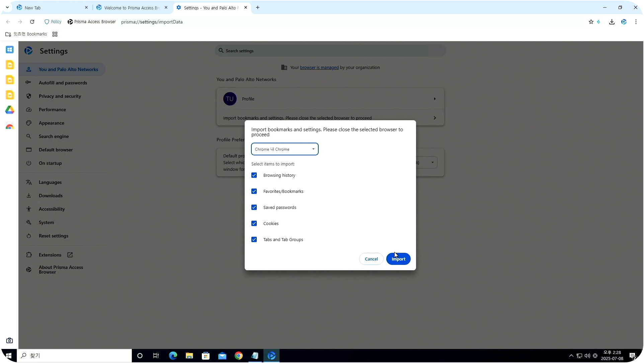Screen dimensions: 644x363
Task: Open the bookmarks apps grid icon
Action: point(55,34)
